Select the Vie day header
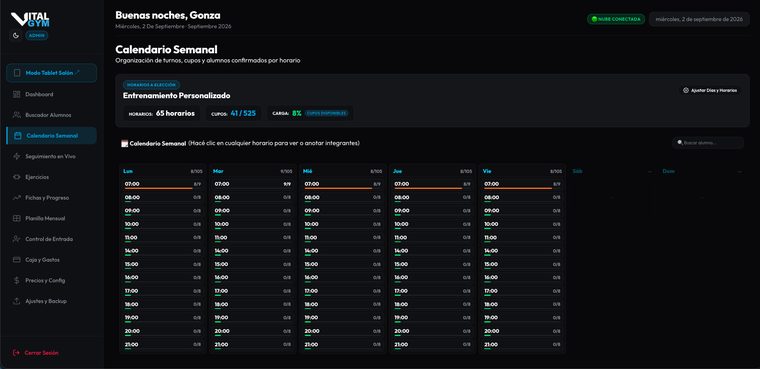 [487, 171]
